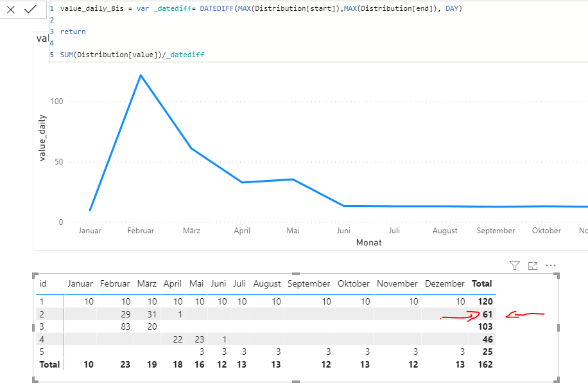Click the line chart peak at Februar
The image size is (588, 392).
[141, 75]
